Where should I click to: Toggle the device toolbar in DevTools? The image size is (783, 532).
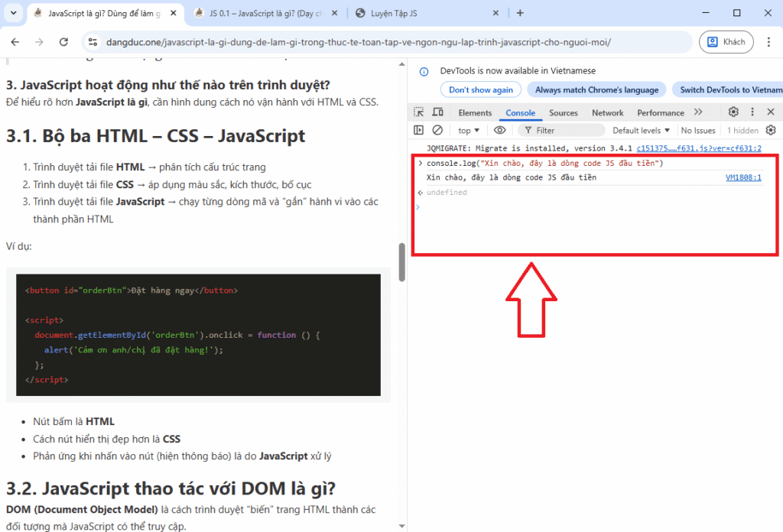click(x=437, y=112)
